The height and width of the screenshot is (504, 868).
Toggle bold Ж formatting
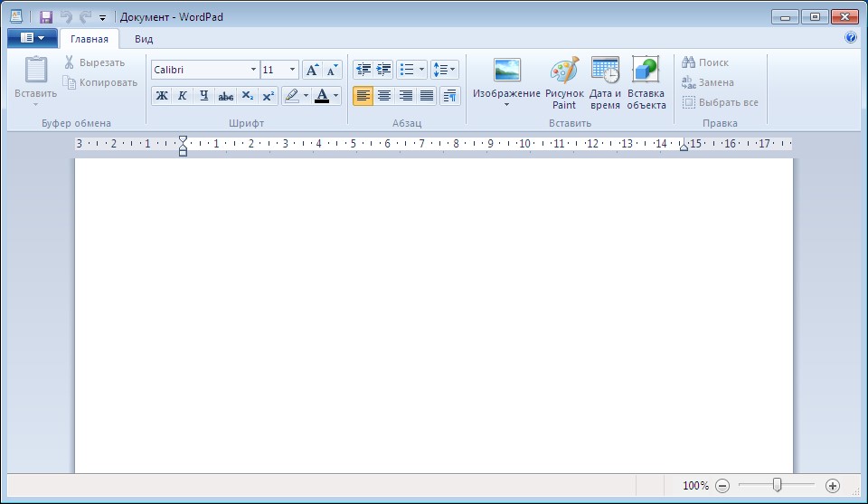click(162, 96)
